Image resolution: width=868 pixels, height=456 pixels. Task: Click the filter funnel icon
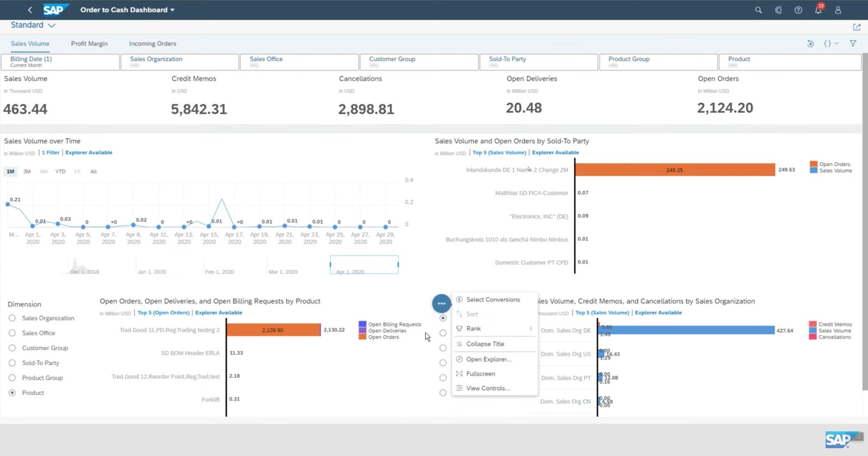tap(853, 44)
